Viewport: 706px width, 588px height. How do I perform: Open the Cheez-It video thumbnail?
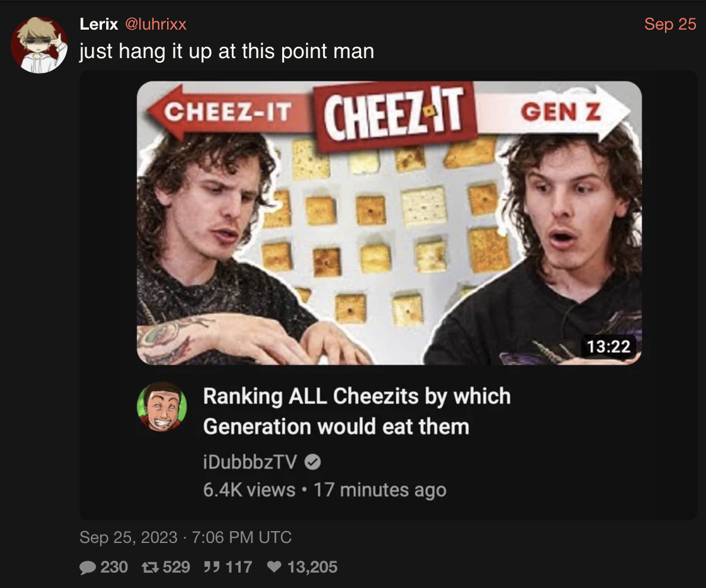389,223
